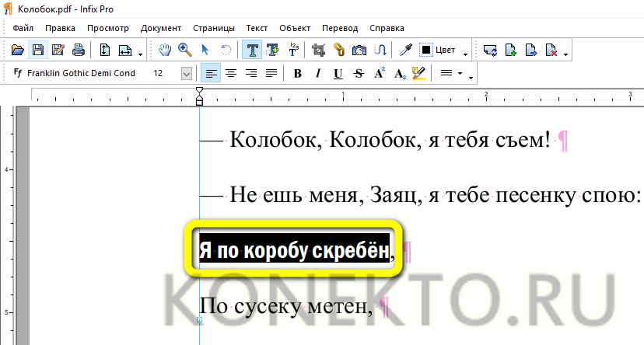Click the Print document icon
Viewport: 644px width, 345px height.
click(x=79, y=51)
